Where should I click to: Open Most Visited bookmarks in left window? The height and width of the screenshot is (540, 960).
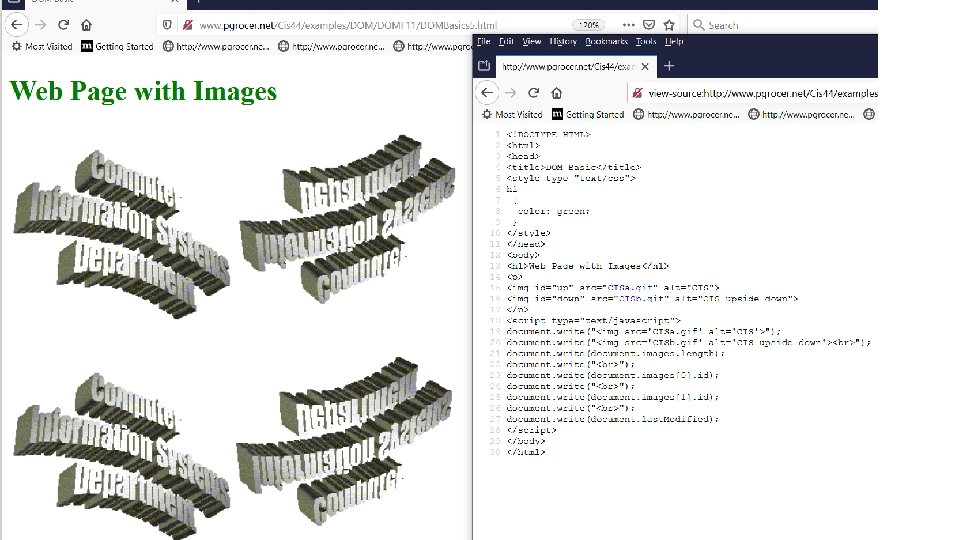42,47
